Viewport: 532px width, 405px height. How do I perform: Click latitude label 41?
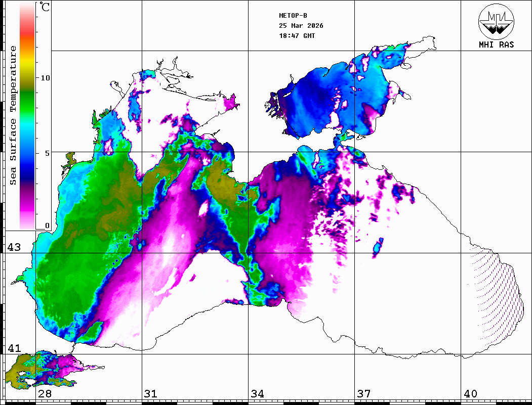[14, 348]
